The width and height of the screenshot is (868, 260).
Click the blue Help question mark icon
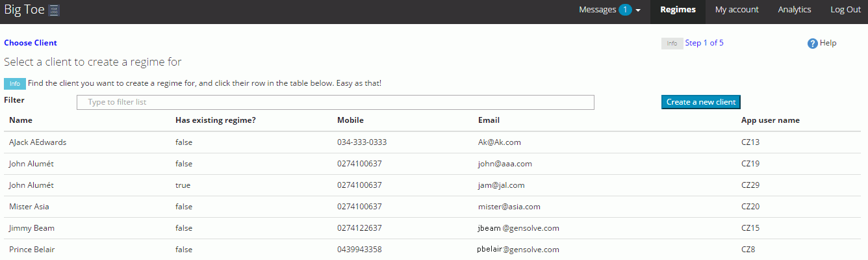(x=812, y=44)
